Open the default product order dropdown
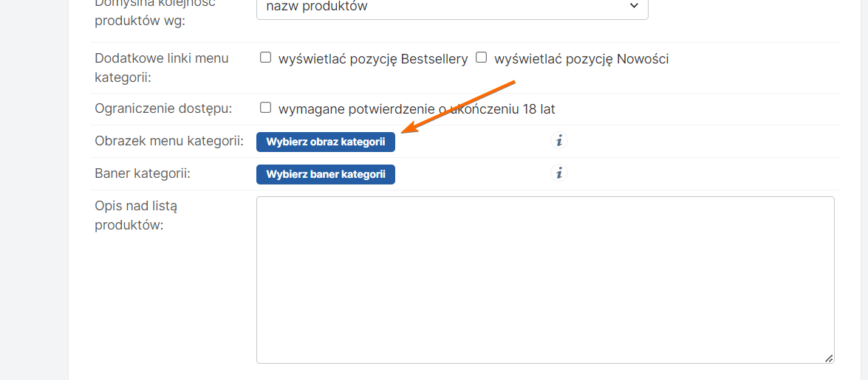 pos(451,7)
